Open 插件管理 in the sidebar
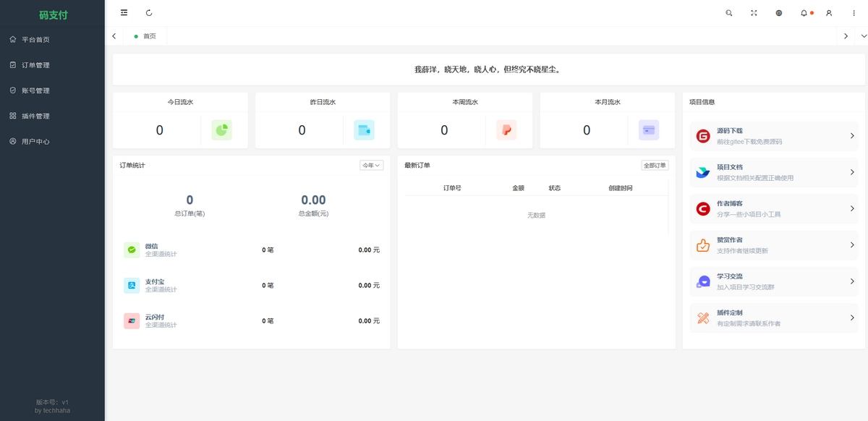This screenshot has width=868, height=421. (35, 116)
